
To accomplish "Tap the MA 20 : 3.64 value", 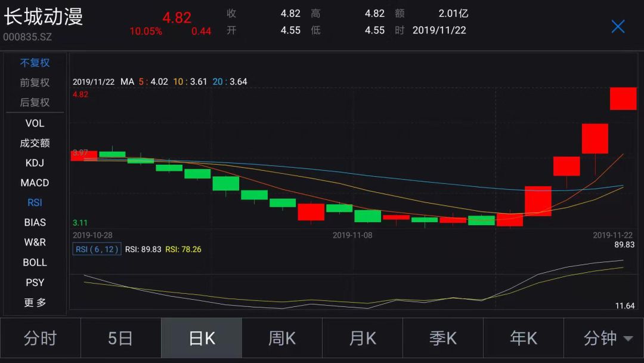I will tap(230, 82).
